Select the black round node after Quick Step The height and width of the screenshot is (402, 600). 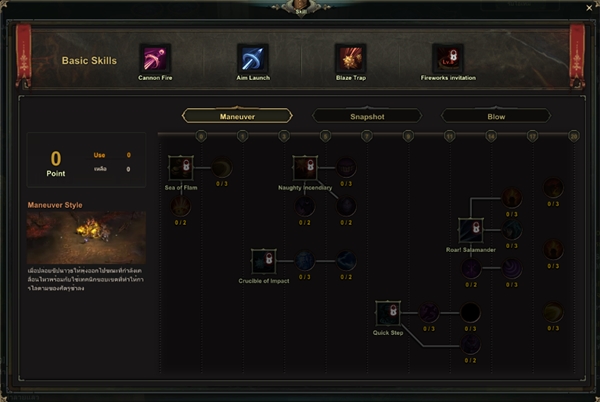point(470,313)
